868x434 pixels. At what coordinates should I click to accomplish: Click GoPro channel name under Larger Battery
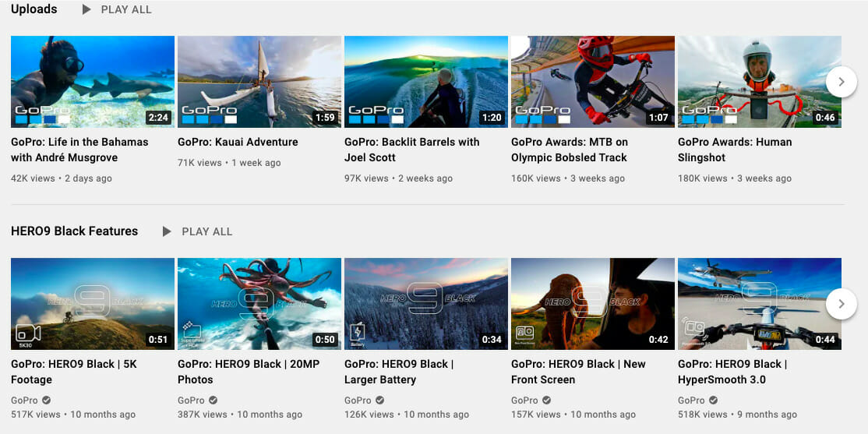pos(358,400)
